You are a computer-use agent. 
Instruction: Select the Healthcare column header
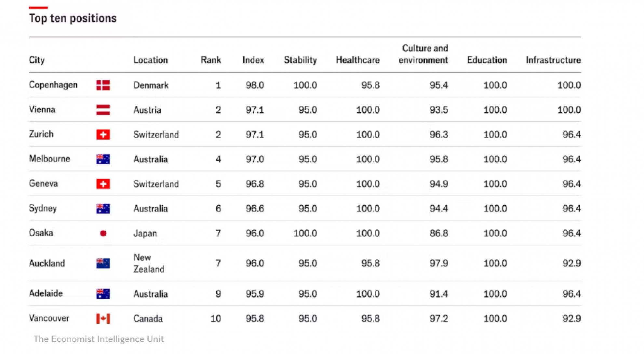pos(358,60)
